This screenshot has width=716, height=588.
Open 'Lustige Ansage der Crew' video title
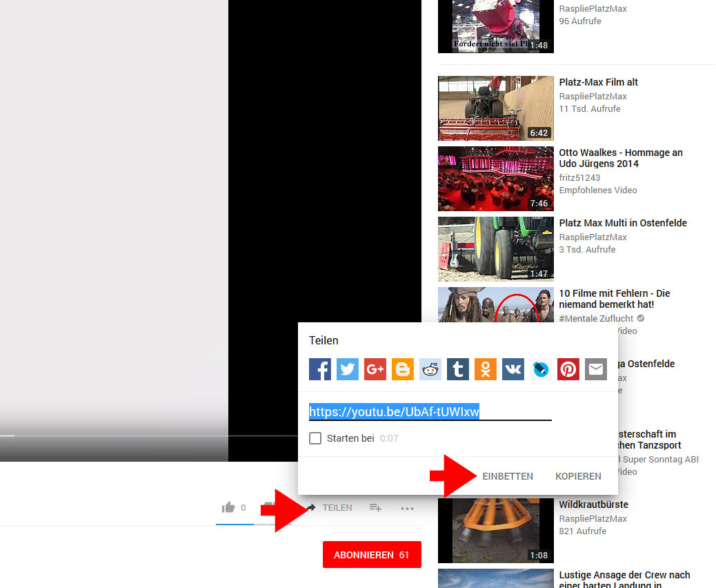[624, 578]
